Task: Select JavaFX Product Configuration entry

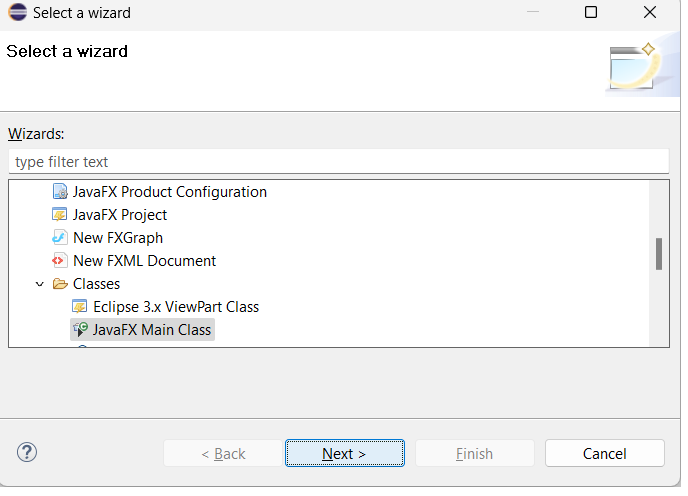Action: click(170, 192)
